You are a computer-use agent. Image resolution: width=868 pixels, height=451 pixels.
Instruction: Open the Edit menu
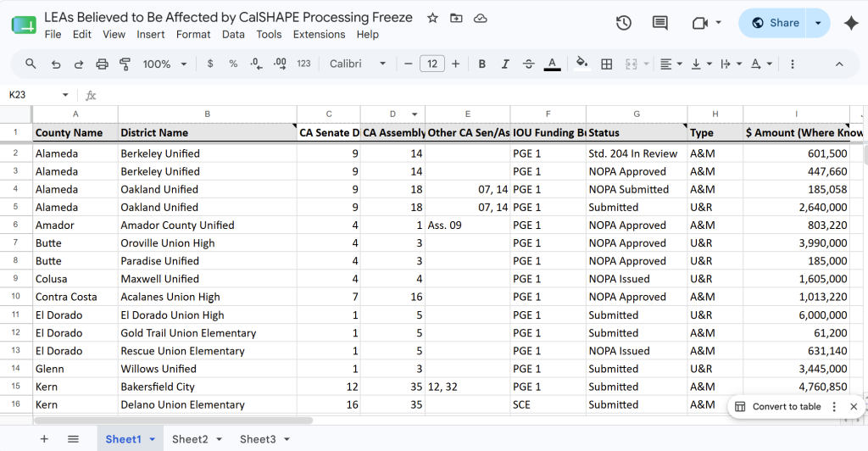point(82,34)
